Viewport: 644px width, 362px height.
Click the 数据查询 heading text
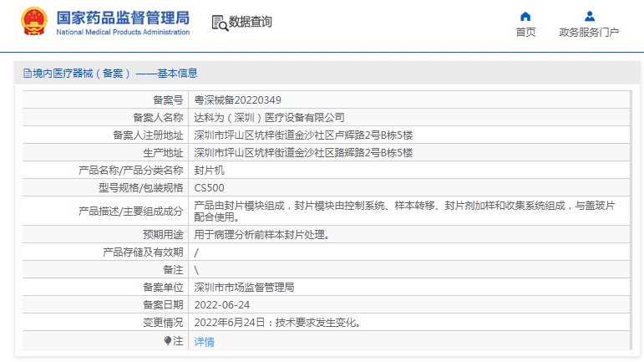coord(251,23)
